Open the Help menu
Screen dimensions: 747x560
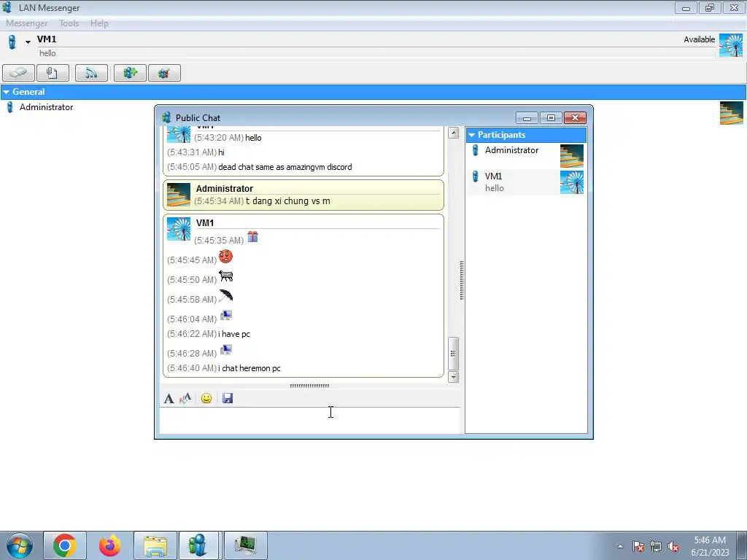coord(99,23)
